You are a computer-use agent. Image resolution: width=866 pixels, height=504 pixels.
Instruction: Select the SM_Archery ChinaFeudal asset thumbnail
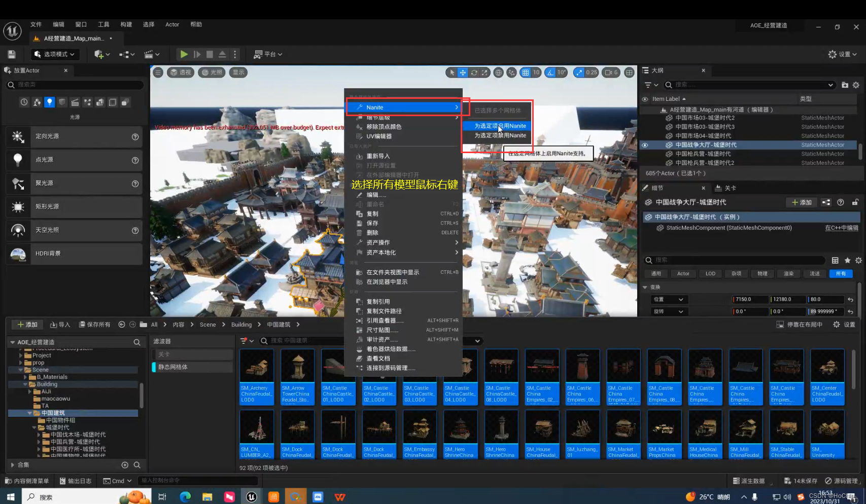tap(257, 377)
